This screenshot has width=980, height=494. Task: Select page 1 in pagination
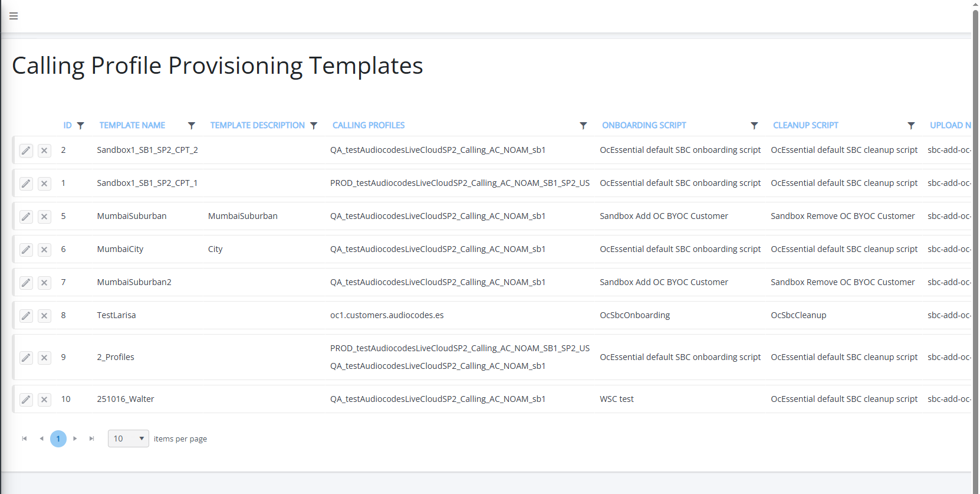[58, 439]
